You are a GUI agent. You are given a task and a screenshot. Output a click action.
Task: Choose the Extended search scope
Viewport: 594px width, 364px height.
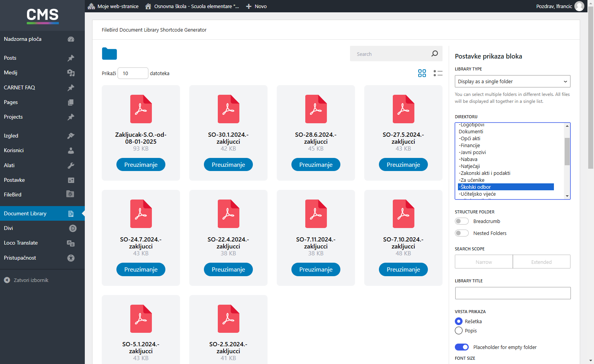542,262
